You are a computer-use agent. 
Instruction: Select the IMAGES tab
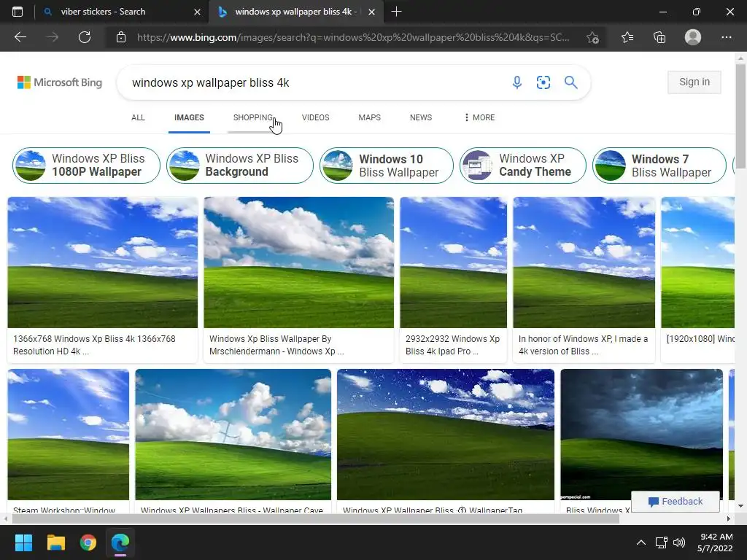[189, 117]
